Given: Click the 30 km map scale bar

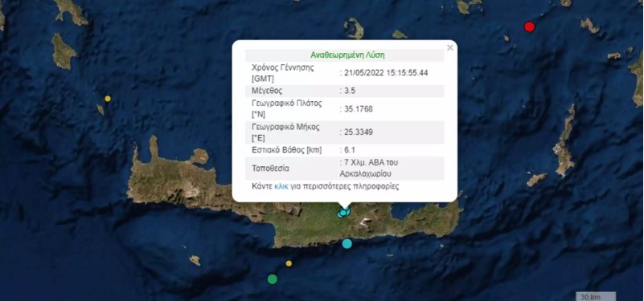Looking at the screenshot, I should coord(596,296).
